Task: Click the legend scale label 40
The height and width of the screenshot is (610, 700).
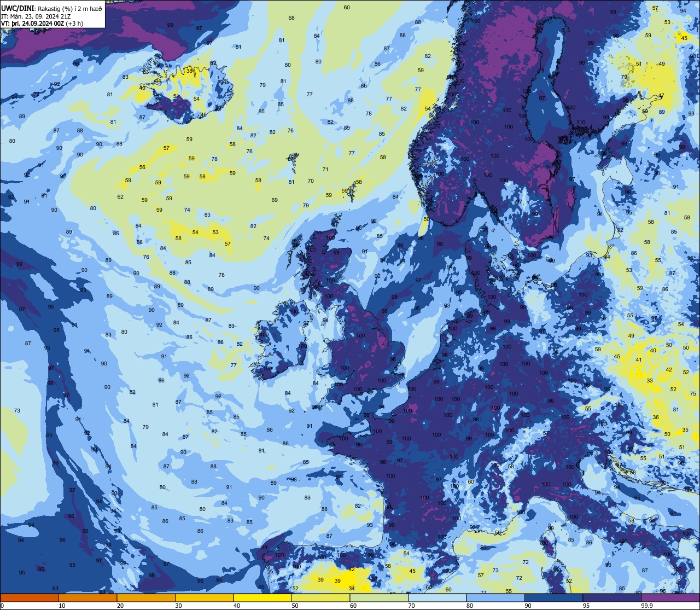Action: [237, 606]
